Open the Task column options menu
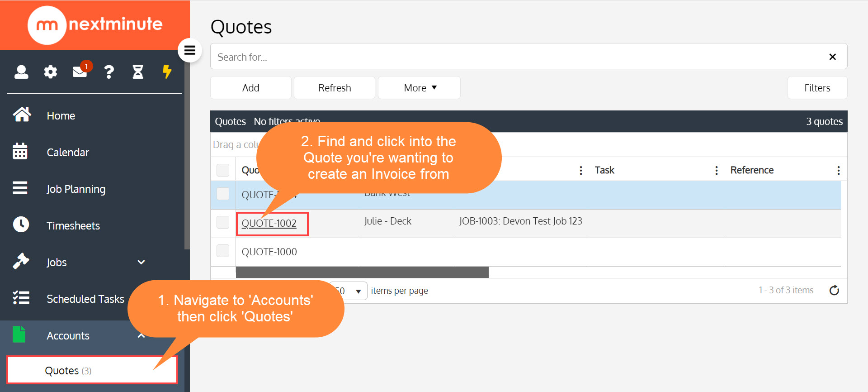The width and height of the screenshot is (868, 392). click(x=716, y=170)
